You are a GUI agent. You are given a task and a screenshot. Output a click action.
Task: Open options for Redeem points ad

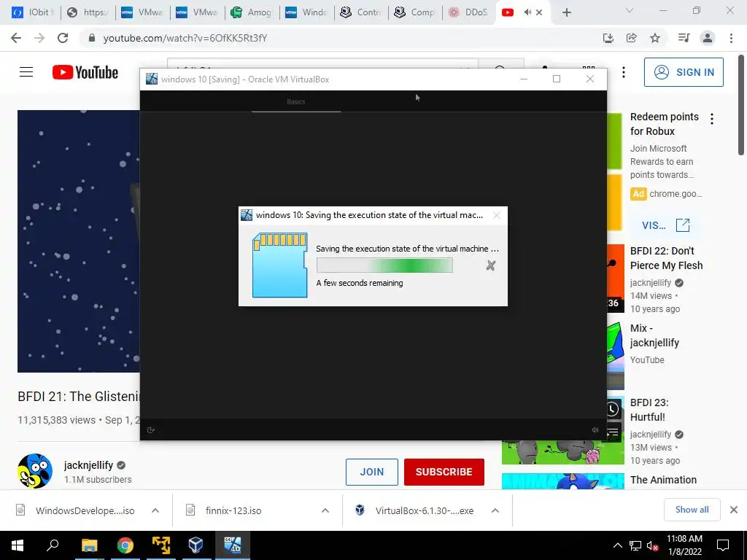coord(712,119)
